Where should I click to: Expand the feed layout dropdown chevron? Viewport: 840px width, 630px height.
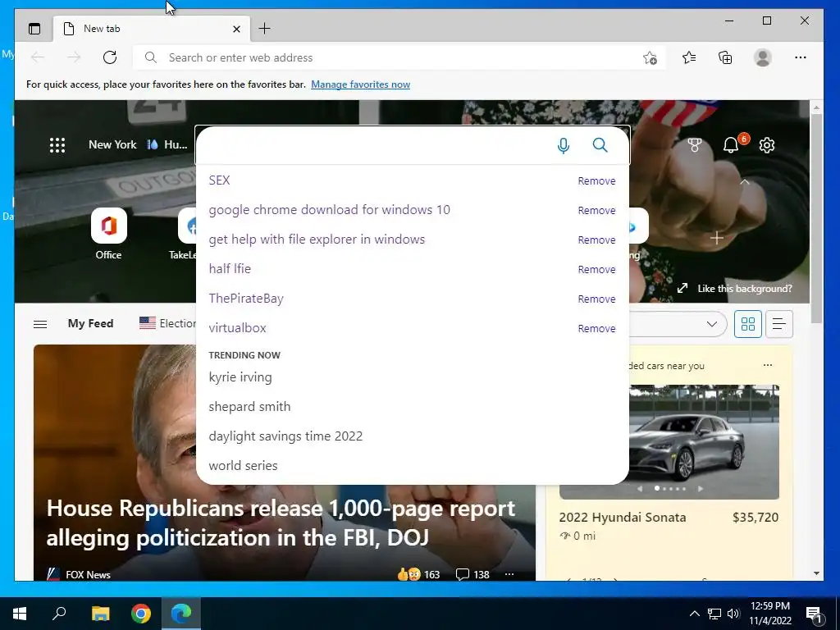711,324
